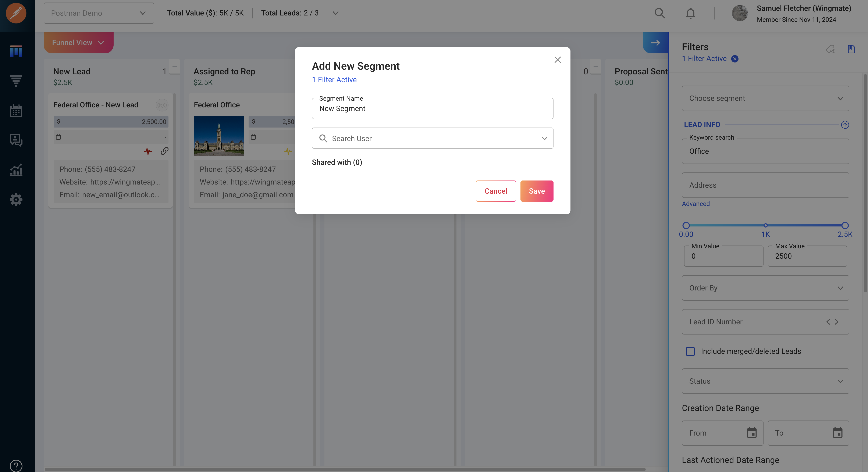Save the new segment
The height and width of the screenshot is (472, 868).
(x=537, y=191)
